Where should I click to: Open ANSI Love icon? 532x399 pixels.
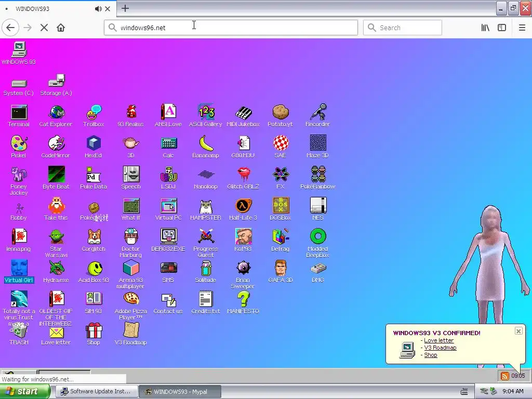coord(168,116)
